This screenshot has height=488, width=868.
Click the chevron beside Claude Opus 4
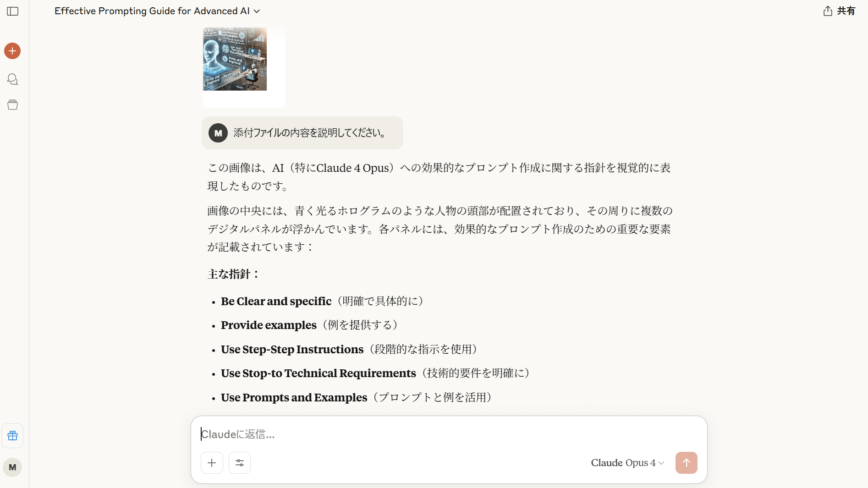pyautogui.click(x=661, y=463)
